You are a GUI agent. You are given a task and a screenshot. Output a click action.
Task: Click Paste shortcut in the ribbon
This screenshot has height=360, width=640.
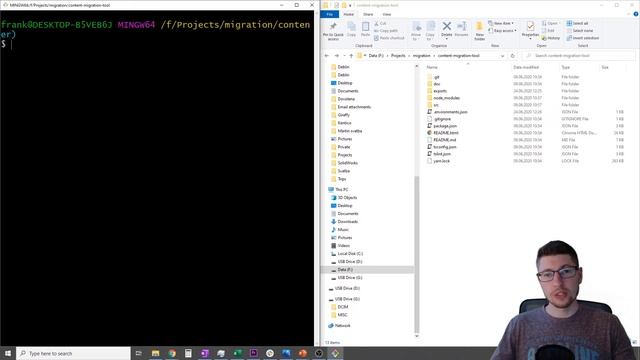[389, 38]
